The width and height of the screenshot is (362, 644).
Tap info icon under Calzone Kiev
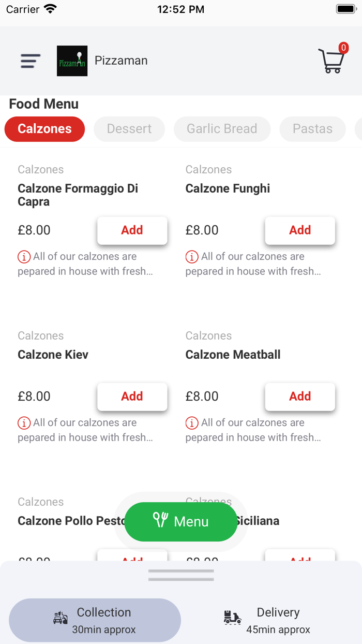(24, 423)
